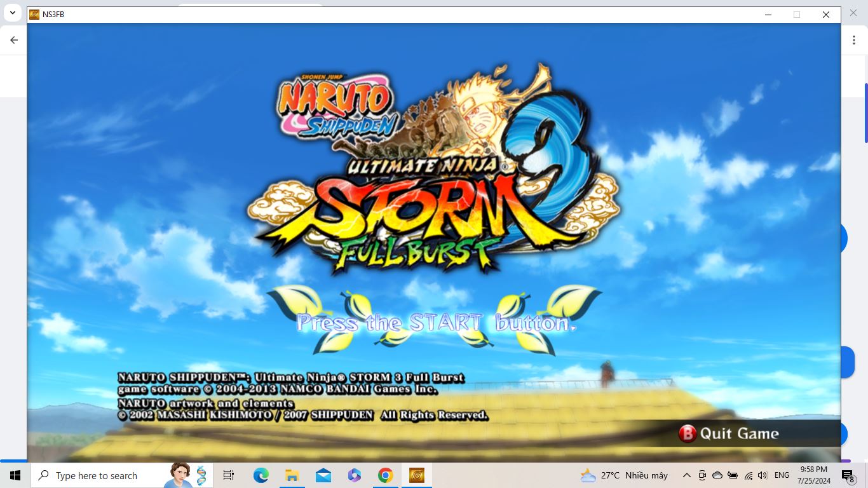Open the three-dot menu on the right
Image resolution: width=868 pixels, height=488 pixels.
[x=854, y=39]
